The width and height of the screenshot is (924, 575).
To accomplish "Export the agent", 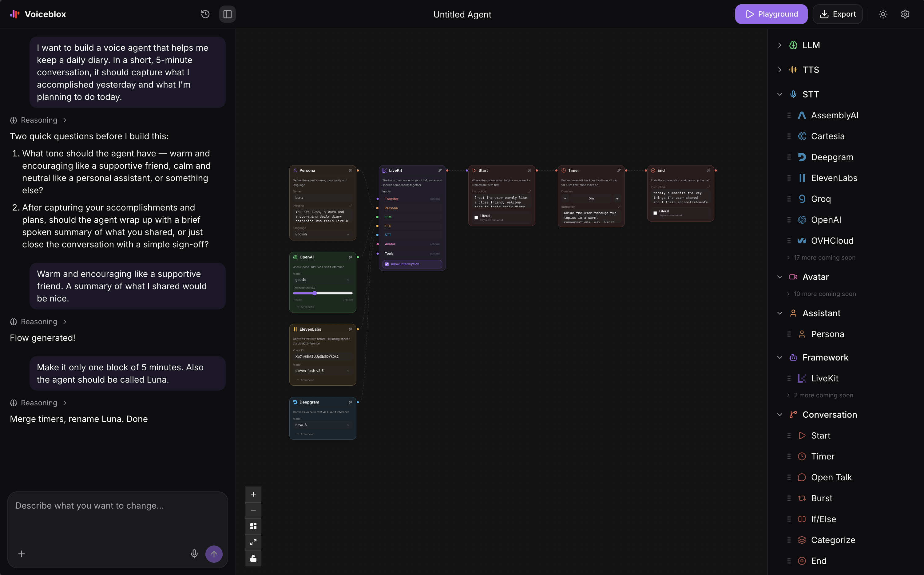I will click(x=837, y=14).
